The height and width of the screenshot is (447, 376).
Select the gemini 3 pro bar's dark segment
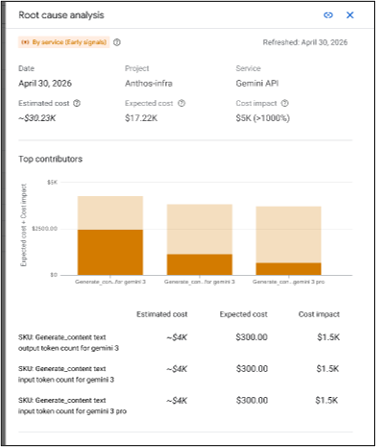[288, 269]
